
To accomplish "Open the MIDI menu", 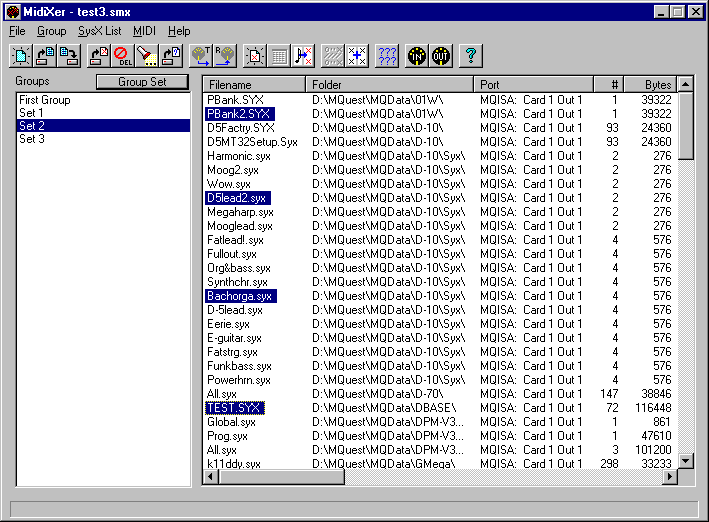I will pyautogui.click(x=144, y=31).
